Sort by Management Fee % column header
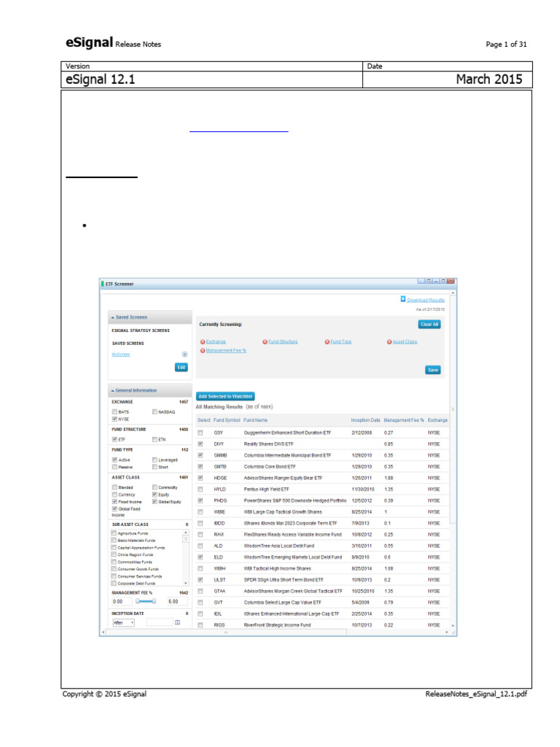The height and width of the screenshot is (747, 560). tap(403, 420)
